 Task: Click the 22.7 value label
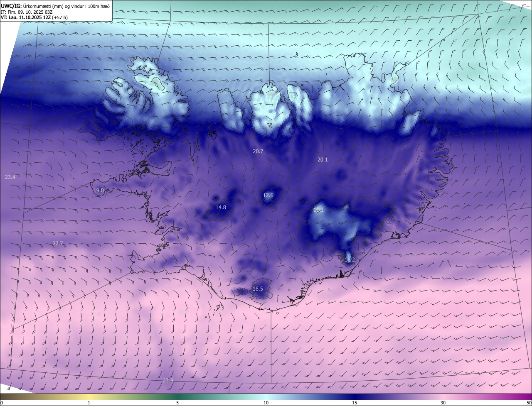click(x=58, y=244)
